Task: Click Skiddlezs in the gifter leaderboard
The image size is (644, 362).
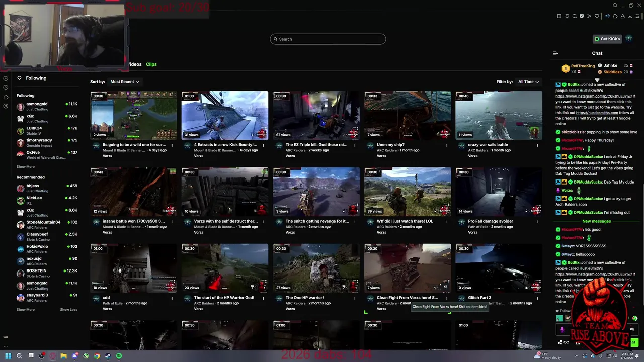Action: [612, 72]
